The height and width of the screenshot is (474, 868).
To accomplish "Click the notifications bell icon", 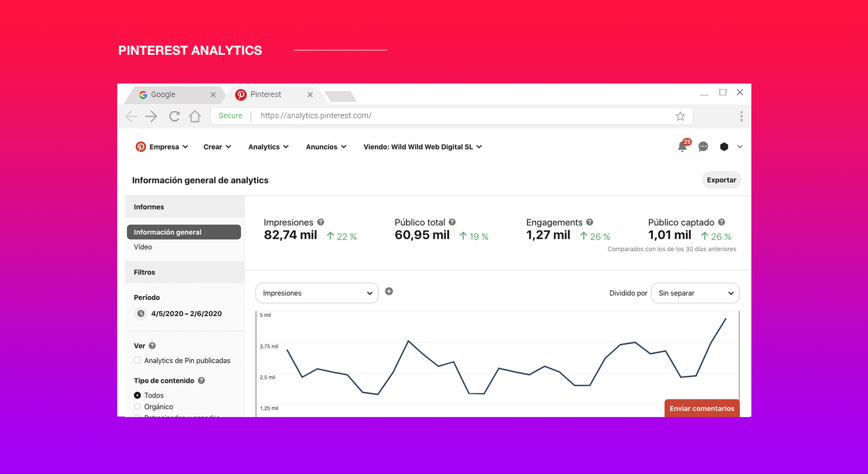I will 682,146.
